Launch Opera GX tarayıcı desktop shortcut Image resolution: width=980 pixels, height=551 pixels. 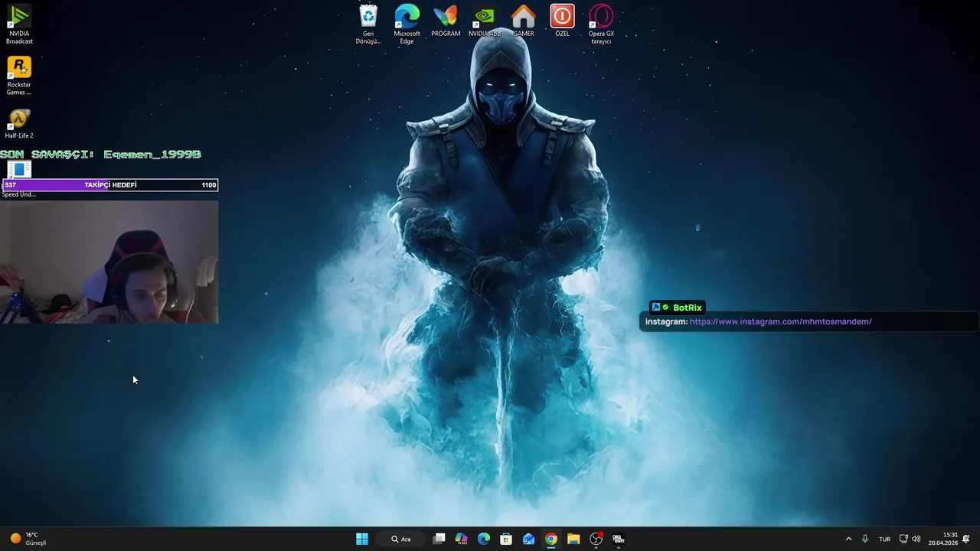pyautogui.click(x=601, y=24)
